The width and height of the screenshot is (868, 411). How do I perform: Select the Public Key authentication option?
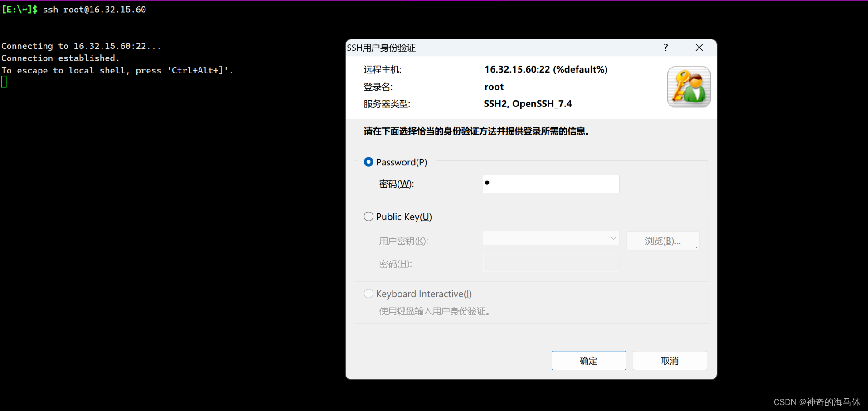[369, 217]
